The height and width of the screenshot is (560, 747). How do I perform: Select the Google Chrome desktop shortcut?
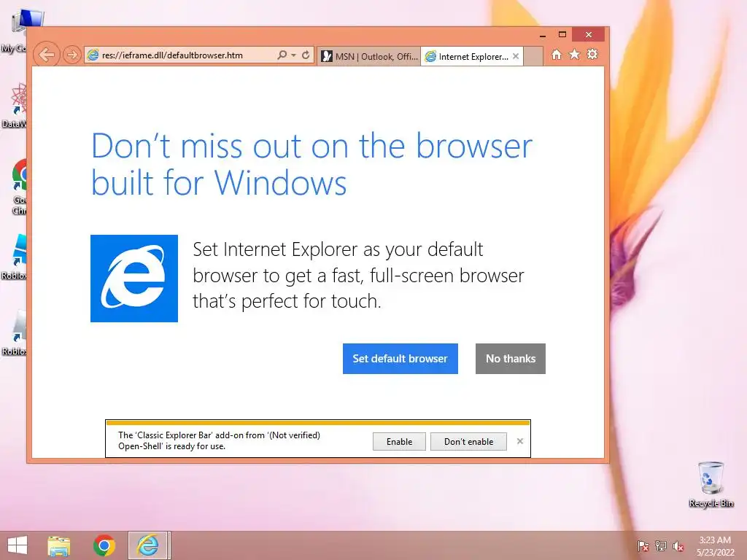click(x=20, y=187)
